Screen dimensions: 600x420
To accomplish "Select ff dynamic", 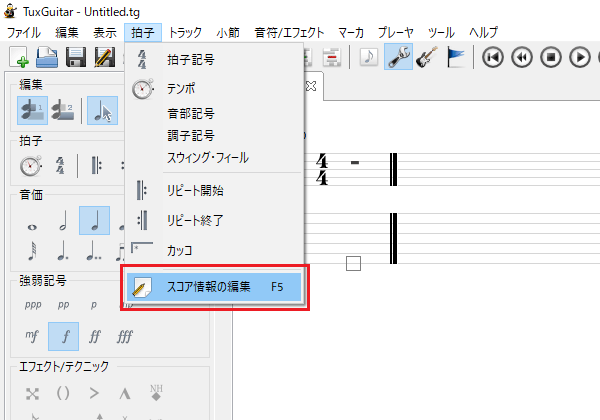I will (x=95, y=336).
